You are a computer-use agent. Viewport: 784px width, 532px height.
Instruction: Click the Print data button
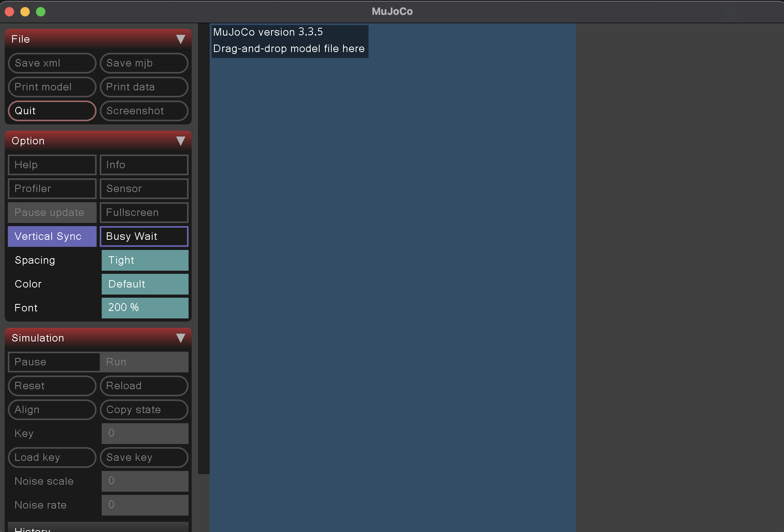pos(144,87)
